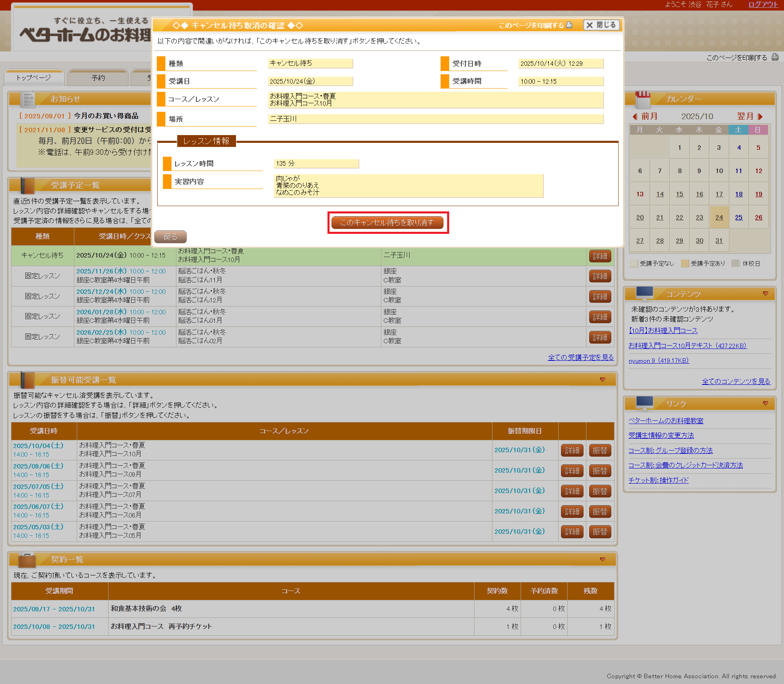784x684 pixels.
Task: Click the page printer icon at top right
Action: [x=775, y=58]
